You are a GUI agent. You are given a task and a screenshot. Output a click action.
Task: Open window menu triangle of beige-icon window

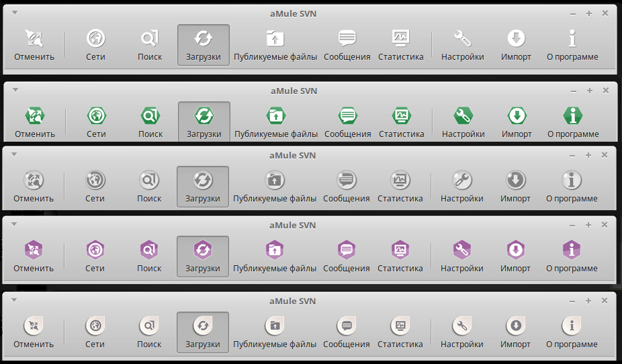(x=14, y=300)
